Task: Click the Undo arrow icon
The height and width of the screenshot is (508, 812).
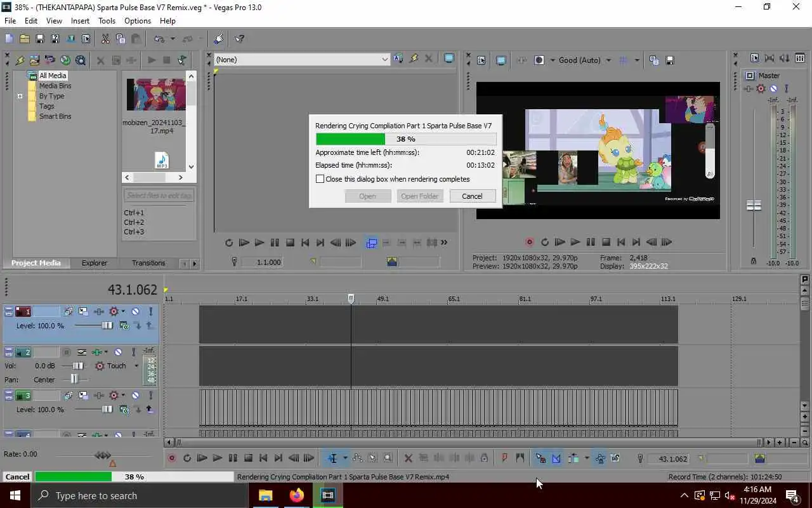Action: (x=159, y=39)
